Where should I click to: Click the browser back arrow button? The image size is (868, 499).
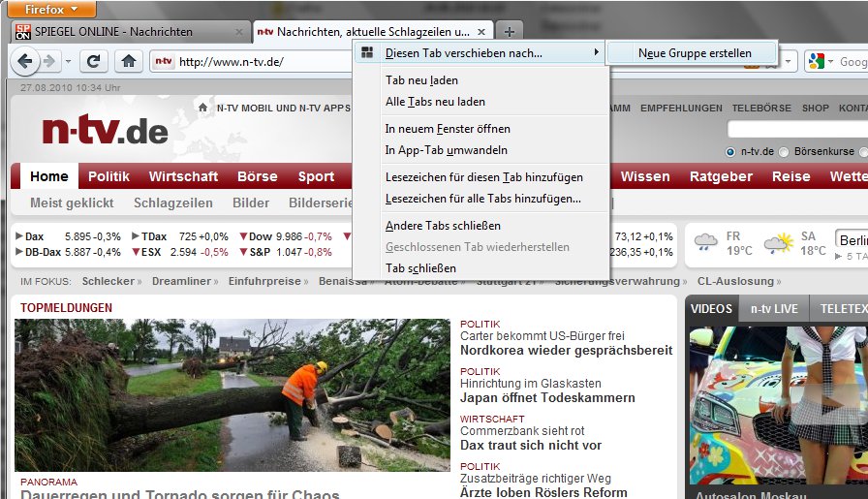(x=26, y=62)
